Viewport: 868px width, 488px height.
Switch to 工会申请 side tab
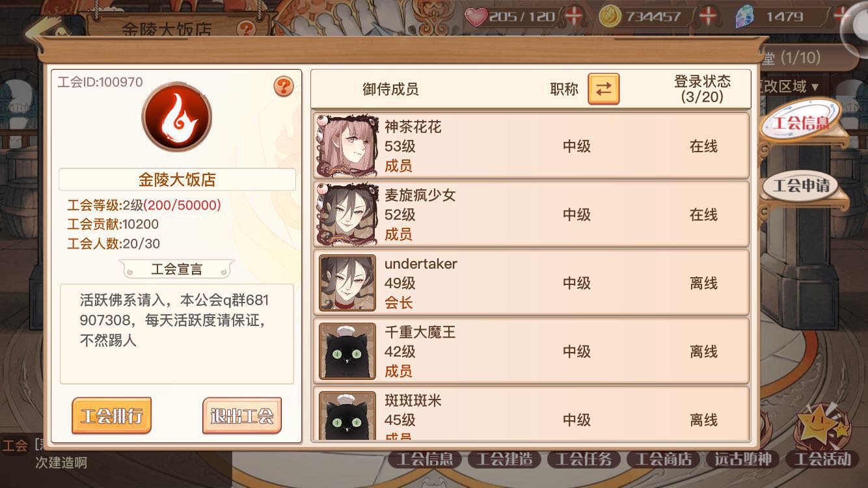(801, 185)
